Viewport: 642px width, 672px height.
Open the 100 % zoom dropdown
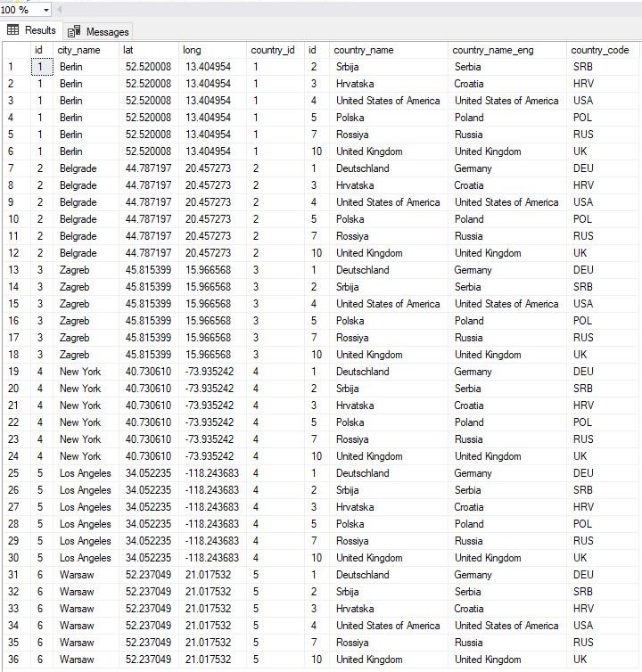[45, 10]
